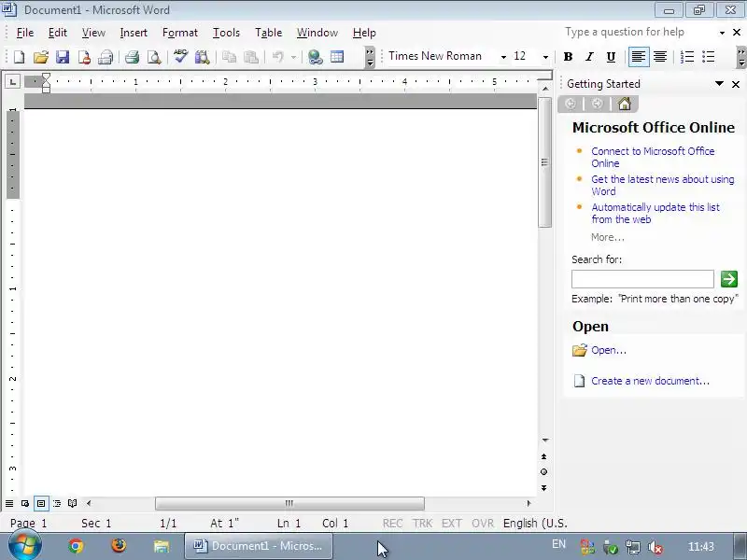Click the Permission icon in the toolbar
The height and width of the screenshot is (560, 747).
84,57
